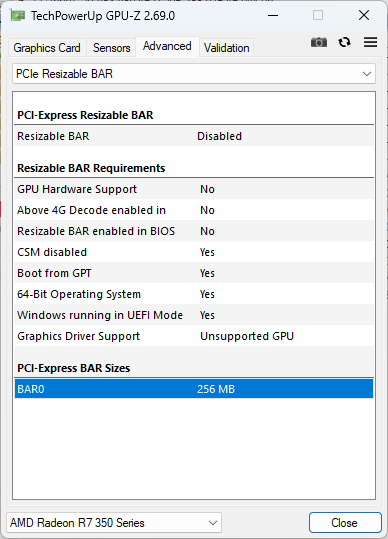Go to the Validation tab

[x=226, y=48]
